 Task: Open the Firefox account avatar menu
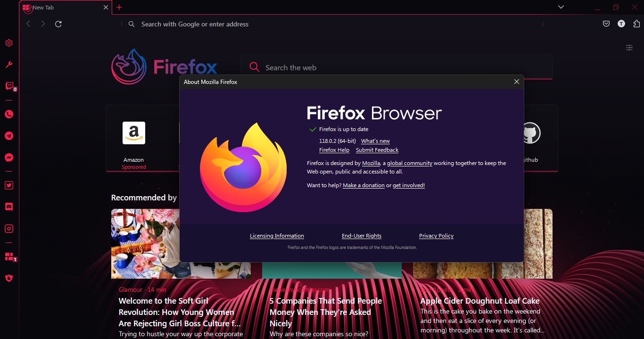[621, 24]
